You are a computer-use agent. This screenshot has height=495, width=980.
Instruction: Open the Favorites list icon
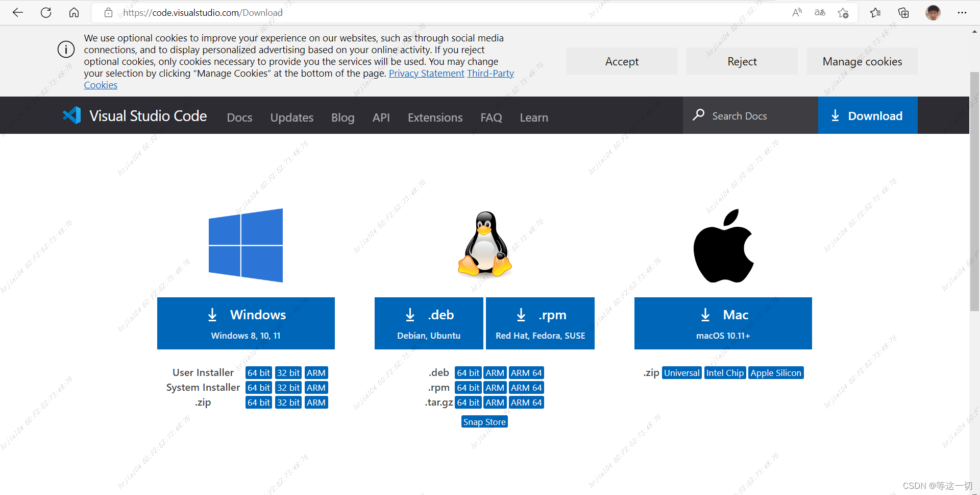(x=876, y=13)
